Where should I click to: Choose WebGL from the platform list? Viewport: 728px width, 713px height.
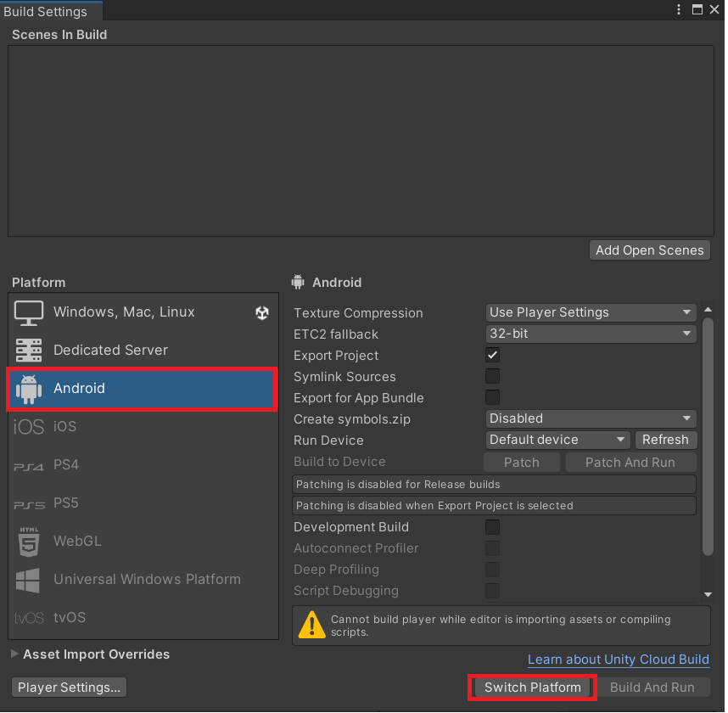[143, 542]
